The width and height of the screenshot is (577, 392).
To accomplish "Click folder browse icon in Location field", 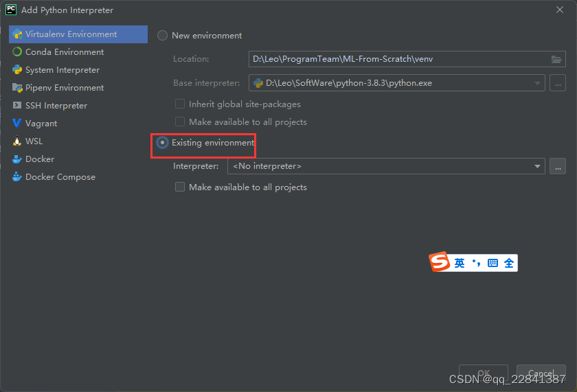I will (556, 59).
